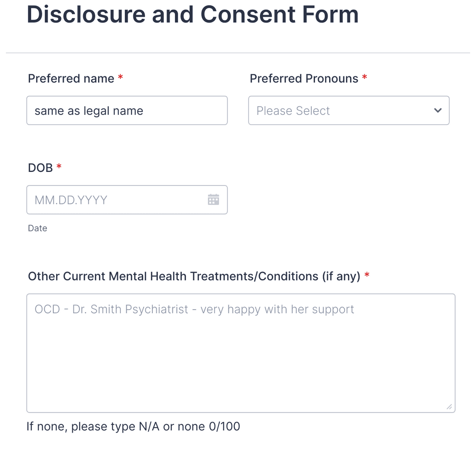
Task: Click the red asterisk beside Preferred Pronouns
Action: click(x=364, y=78)
